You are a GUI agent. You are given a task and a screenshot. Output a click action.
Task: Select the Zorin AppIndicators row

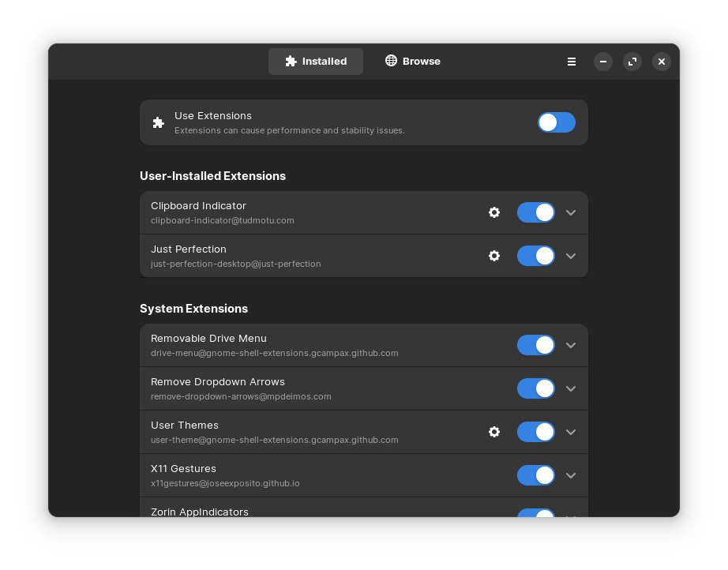364,508
